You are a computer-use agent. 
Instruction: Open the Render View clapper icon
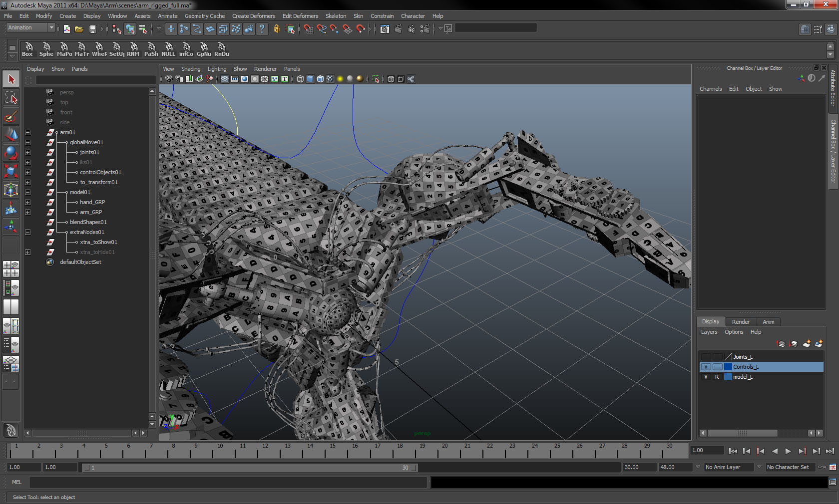[x=385, y=29]
